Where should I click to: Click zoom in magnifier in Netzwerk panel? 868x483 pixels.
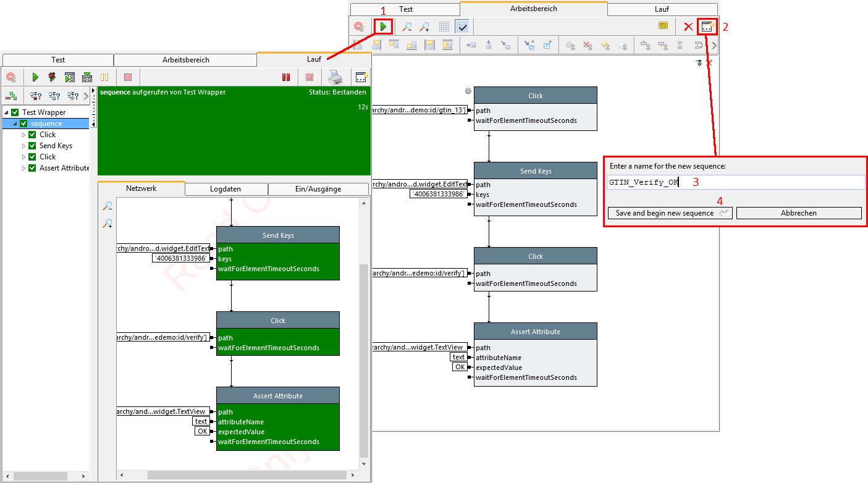click(x=107, y=224)
